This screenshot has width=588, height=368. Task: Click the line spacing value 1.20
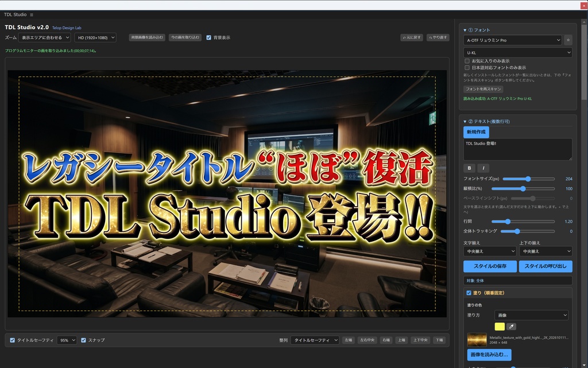(x=568, y=222)
